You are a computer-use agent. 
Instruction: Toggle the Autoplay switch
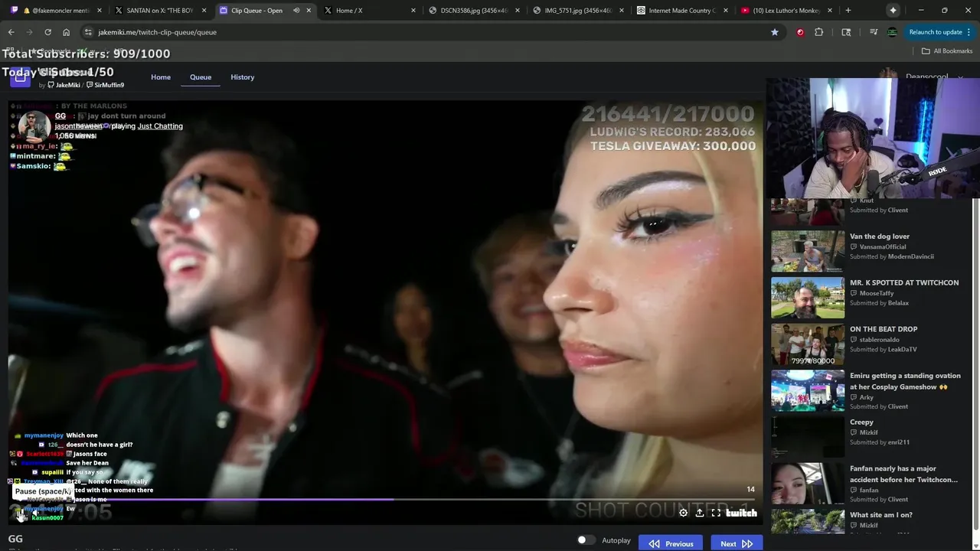(x=586, y=540)
